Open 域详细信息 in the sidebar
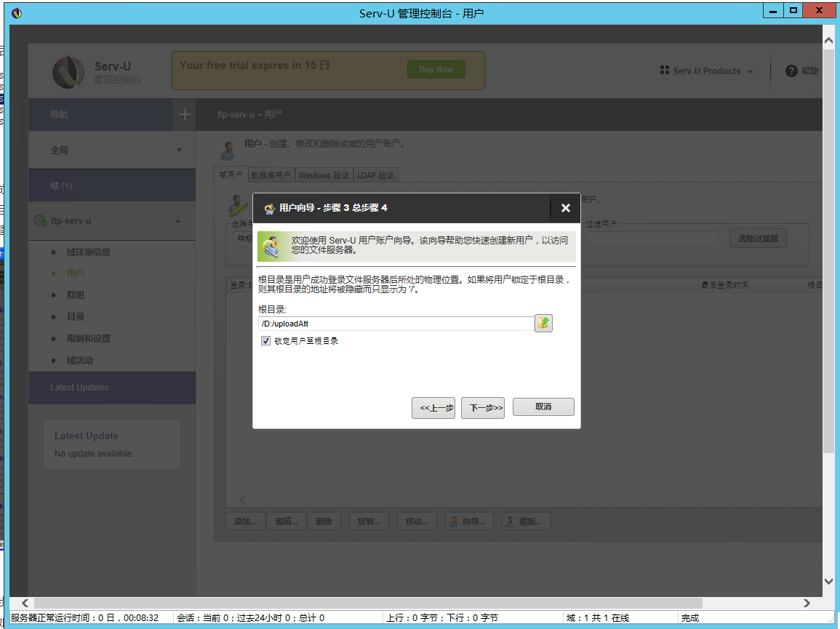Screen dimensions: 840x629 [89, 252]
